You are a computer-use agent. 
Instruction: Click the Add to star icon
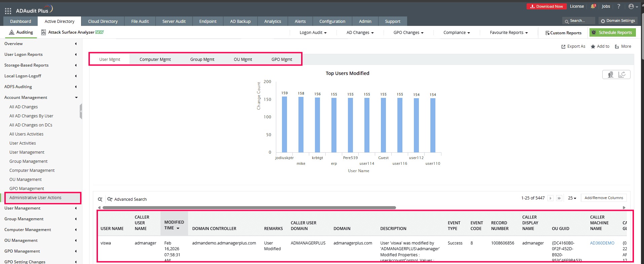593,47
